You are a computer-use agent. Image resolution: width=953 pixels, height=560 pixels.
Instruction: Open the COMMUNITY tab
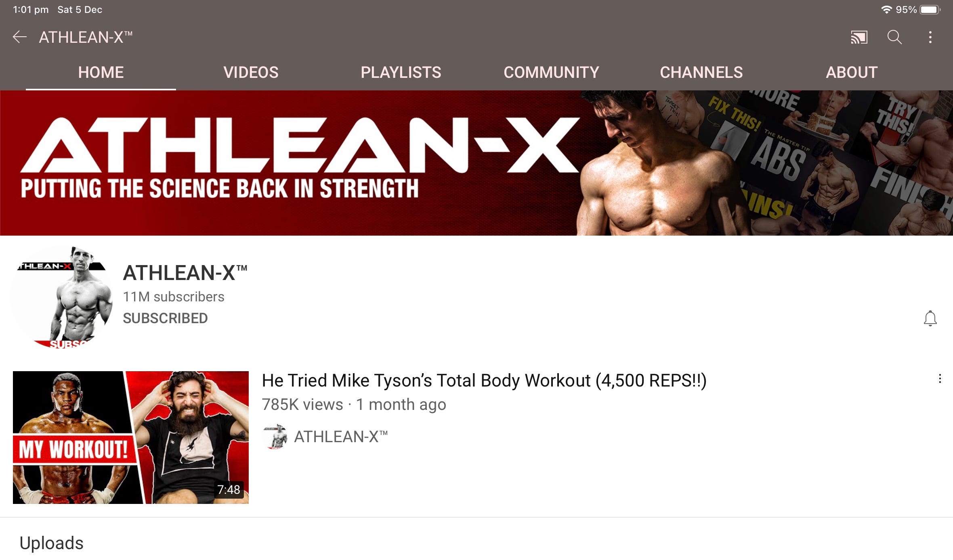pos(551,72)
